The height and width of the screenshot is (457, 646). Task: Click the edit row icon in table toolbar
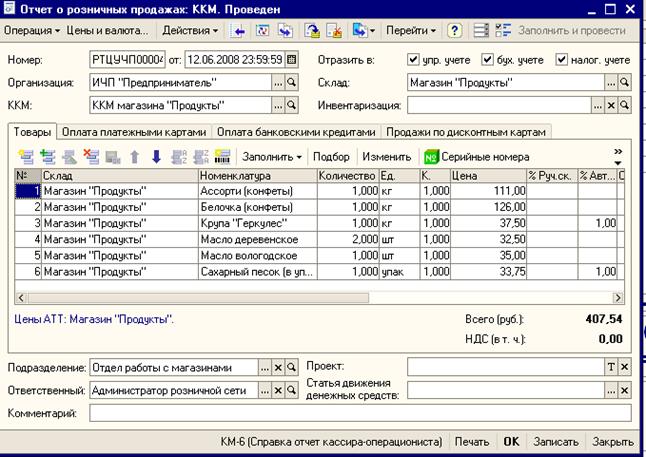click(69, 157)
